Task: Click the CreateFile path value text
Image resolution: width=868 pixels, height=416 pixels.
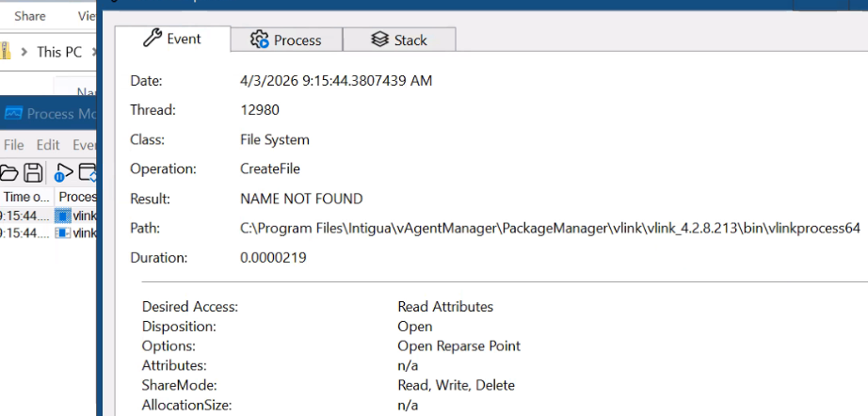Action: (550, 228)
